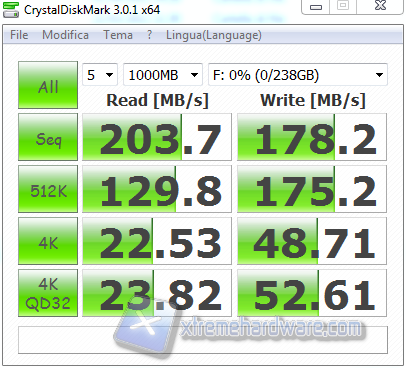Image resolution: width=406 pixels, height=368 pixels.
Task: Start the 4K QD32 benchmark test
Action: pos(48,293)
